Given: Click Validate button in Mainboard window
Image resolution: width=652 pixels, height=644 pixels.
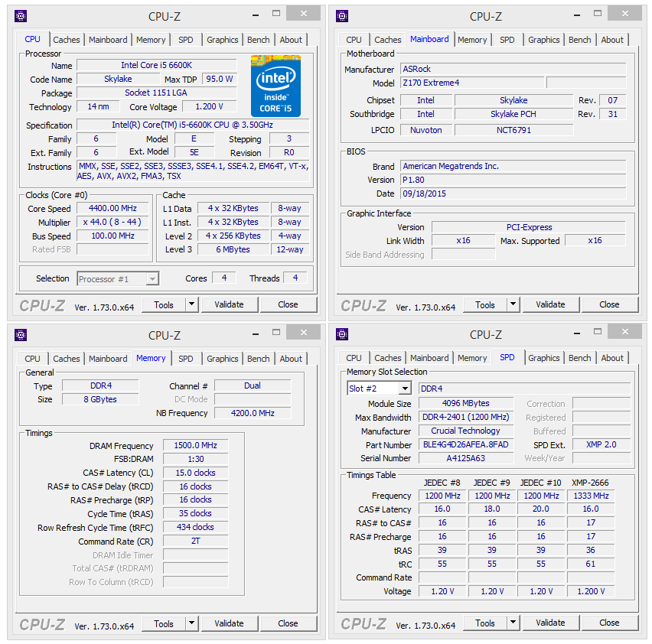Looking at the screenshot, I should pos(550,304).
